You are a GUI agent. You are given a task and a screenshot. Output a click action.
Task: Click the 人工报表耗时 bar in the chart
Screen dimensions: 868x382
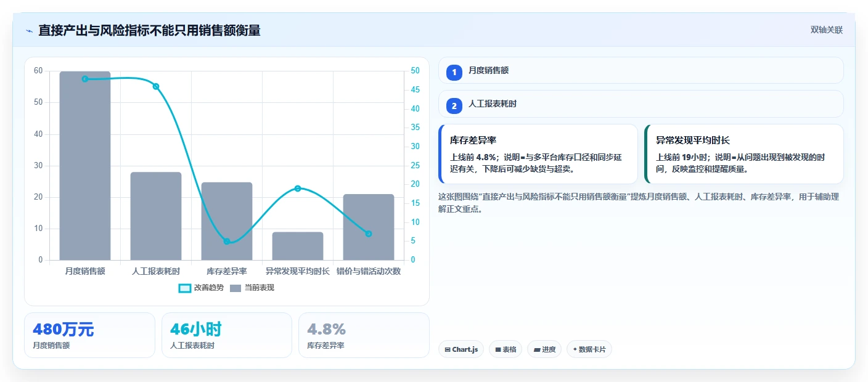coord(156,216)
